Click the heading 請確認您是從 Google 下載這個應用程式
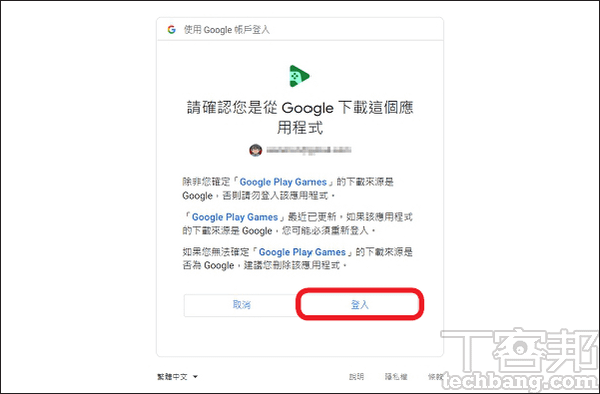 tap(300, 117)
